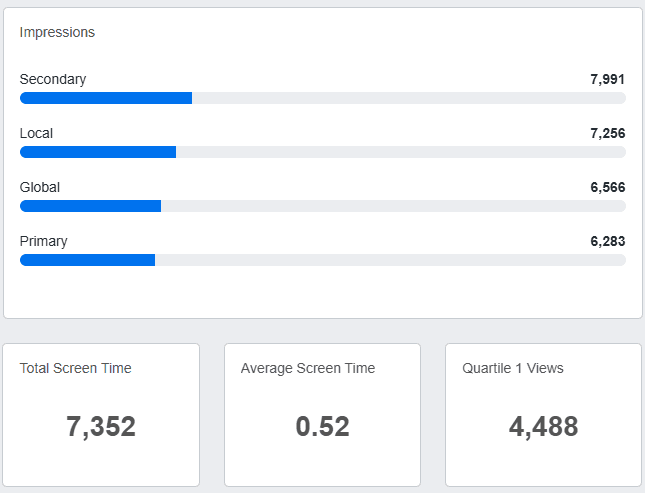The image size is (645, 493).
Task: Click the Local value 7,256
Action: [x=608, y=133]
